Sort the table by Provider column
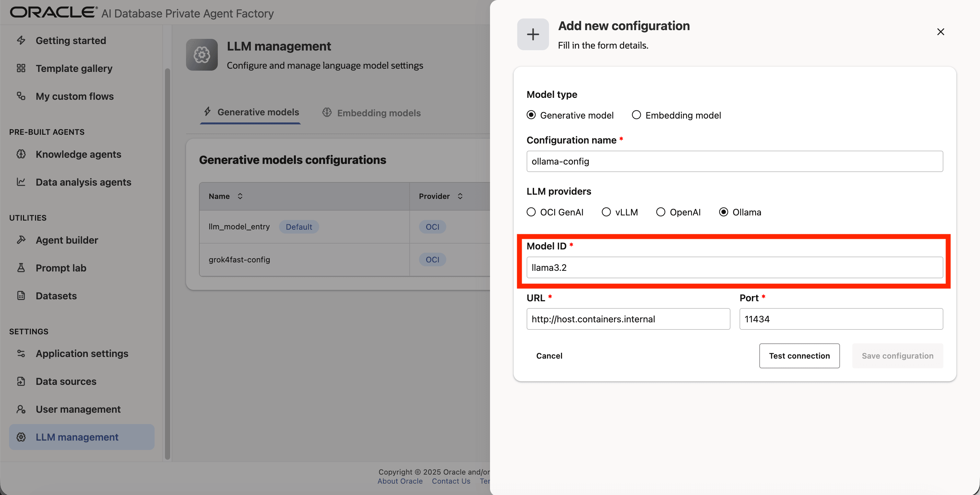 [460, 196]
